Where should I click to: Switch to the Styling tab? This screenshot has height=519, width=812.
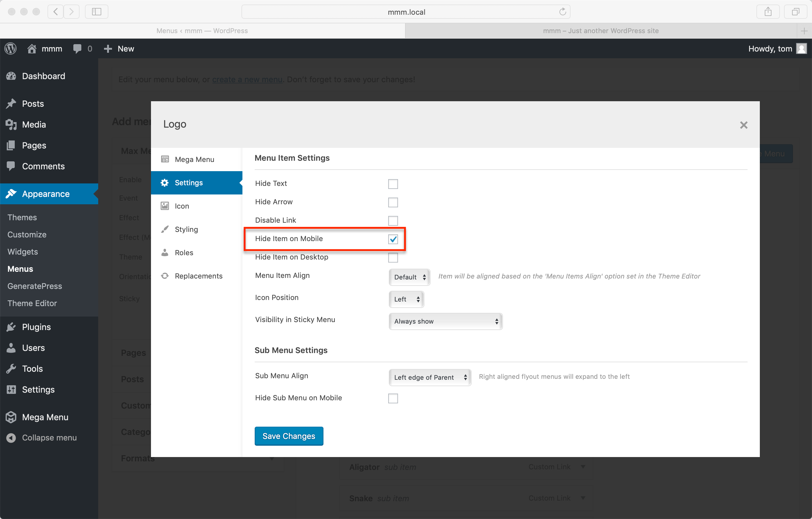point(186,229)
